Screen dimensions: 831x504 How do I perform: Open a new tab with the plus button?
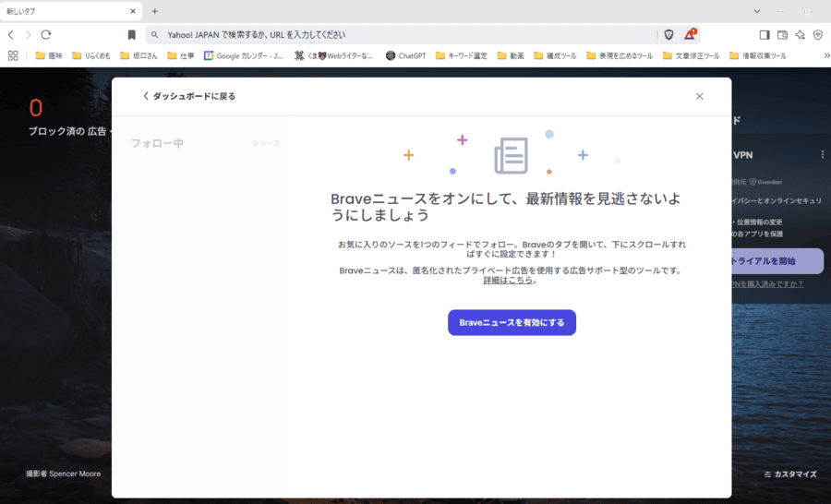click(x=155, y=11)
